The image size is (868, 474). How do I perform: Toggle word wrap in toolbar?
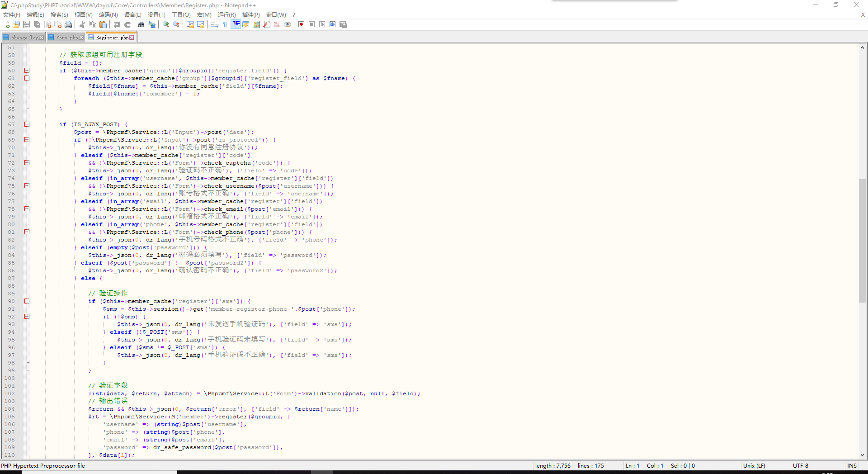tap(215, 24)
